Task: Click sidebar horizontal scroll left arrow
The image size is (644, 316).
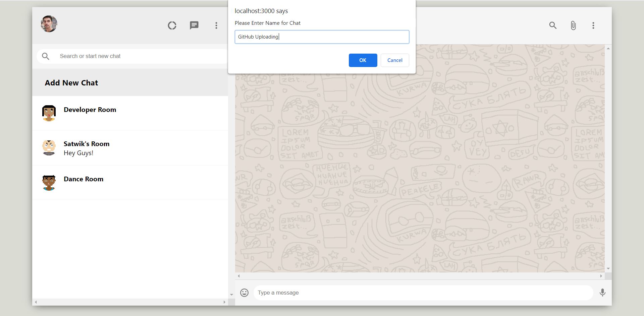Action: coord(36,302)
